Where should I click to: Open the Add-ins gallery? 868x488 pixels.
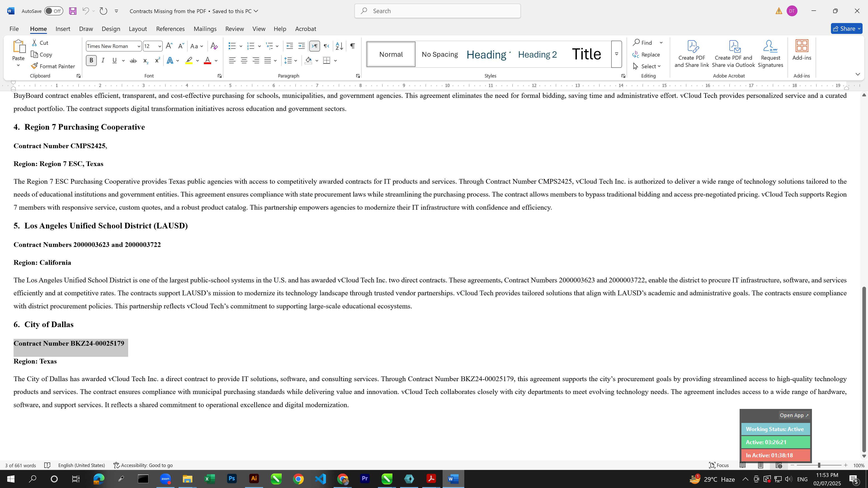point(802,51)
